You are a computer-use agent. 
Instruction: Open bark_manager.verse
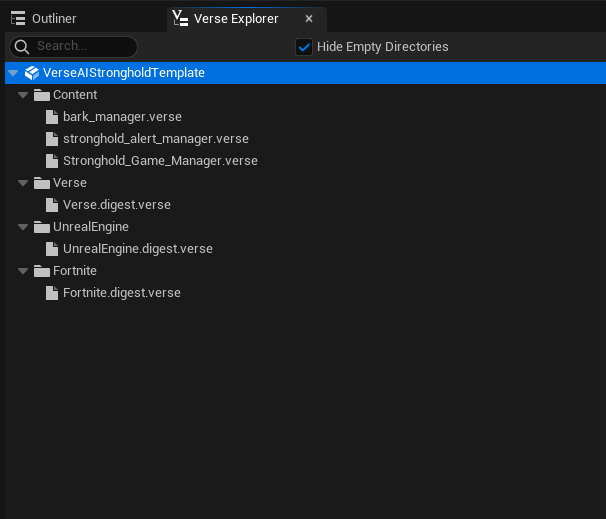point(122,117)
